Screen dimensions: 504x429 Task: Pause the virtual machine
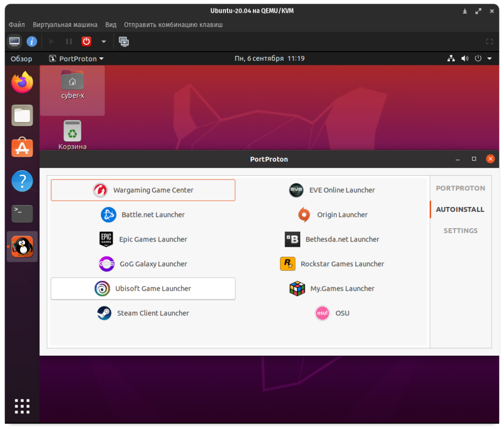pos(69,42)
